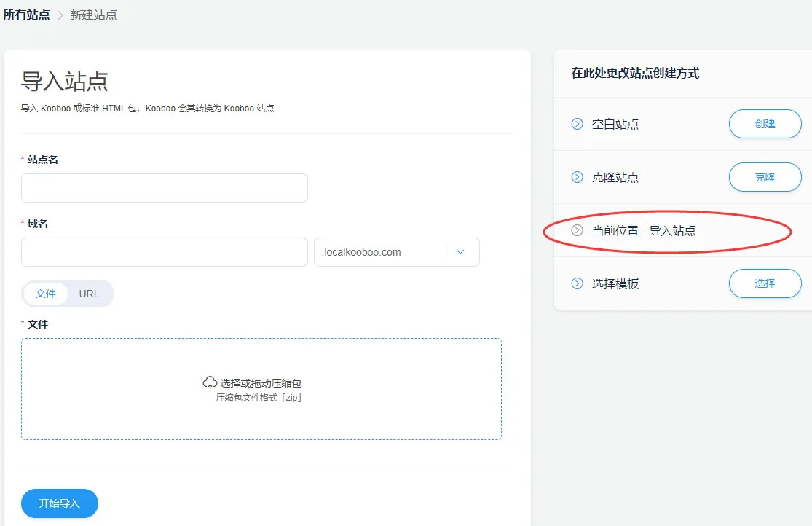
Task: Click the arrow icon beside 当前位置 - 导入站点
Action: point(577,230)
